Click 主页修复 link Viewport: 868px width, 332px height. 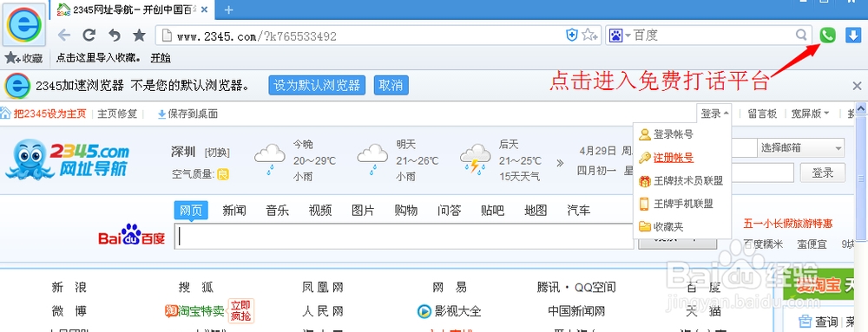point(117,114)
